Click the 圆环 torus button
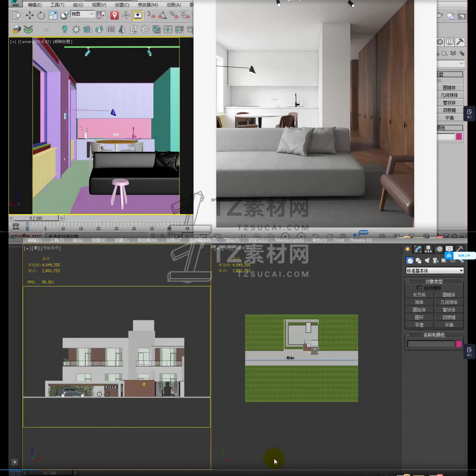The image size is (476, 476). [419, 317]
